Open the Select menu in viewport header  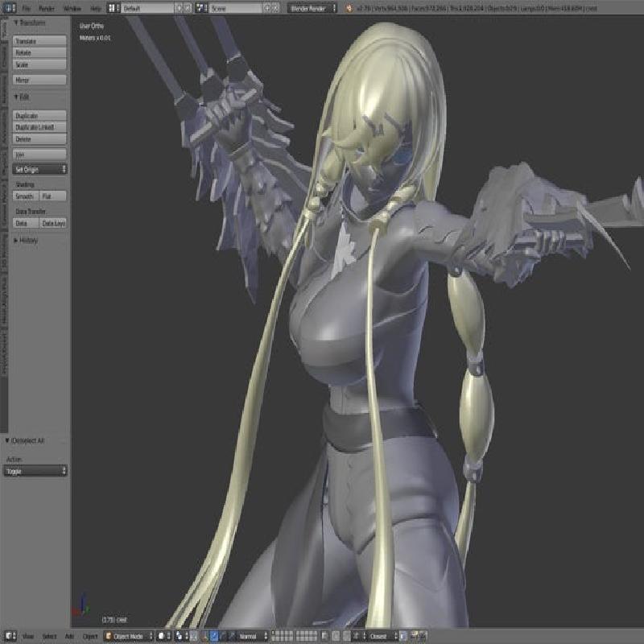click(x=49, y=636)
